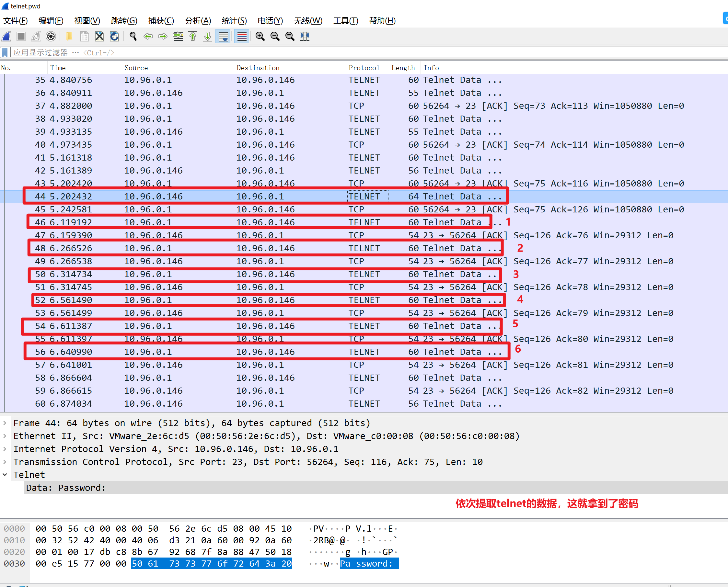Sort packets by Protocol column header
The width and height of the screenshot is (728, 587).
click(364, 68)
